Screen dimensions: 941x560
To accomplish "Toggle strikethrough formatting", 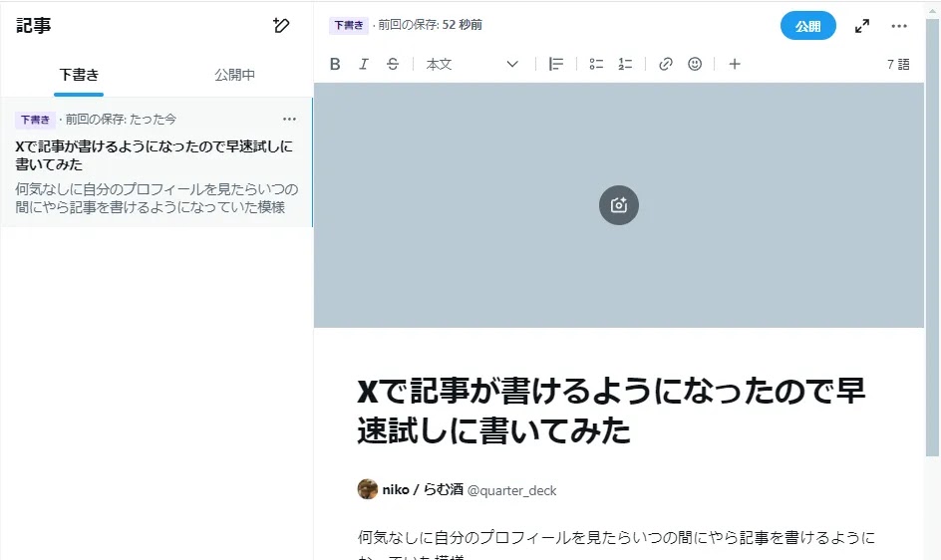I will 393,64.
